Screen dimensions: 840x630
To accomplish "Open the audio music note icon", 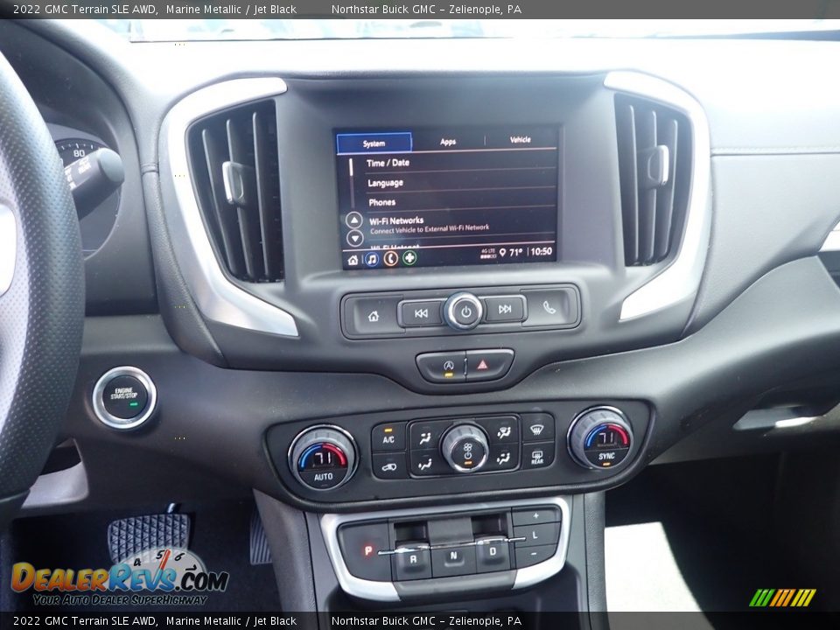I will 372,260.
